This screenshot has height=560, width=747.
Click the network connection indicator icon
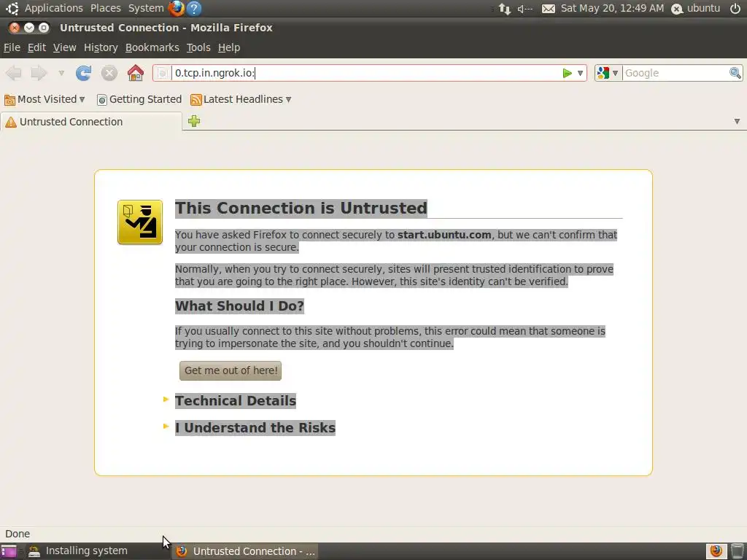point(505,9)
